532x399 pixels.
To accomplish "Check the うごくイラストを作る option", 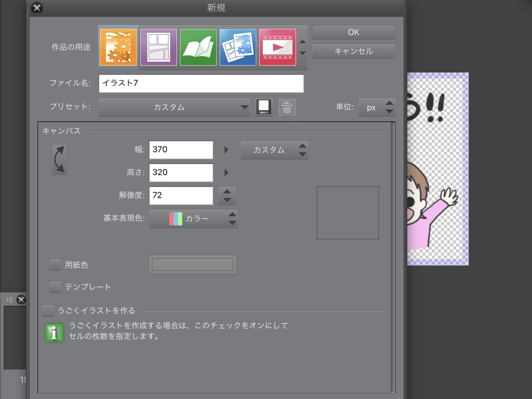I will (48, 310).
